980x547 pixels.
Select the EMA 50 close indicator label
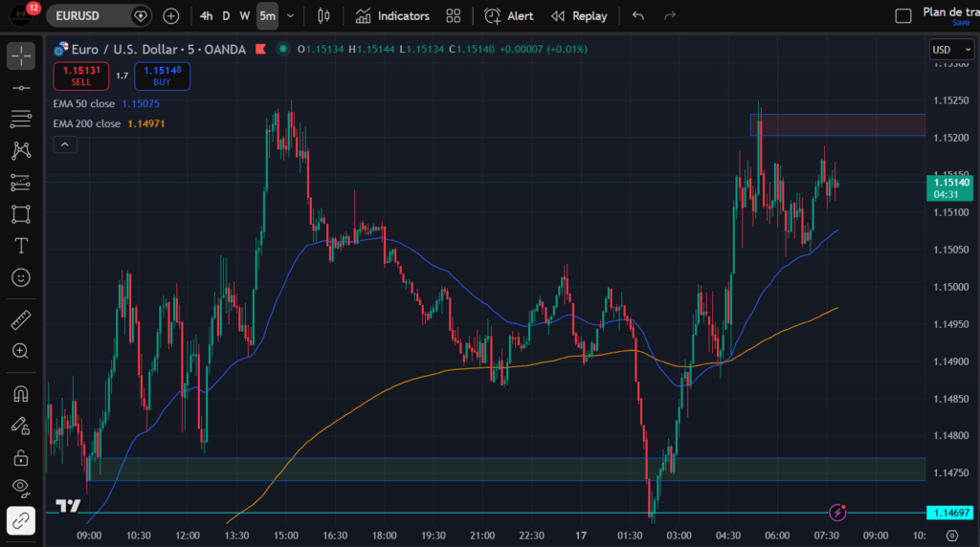84,103
